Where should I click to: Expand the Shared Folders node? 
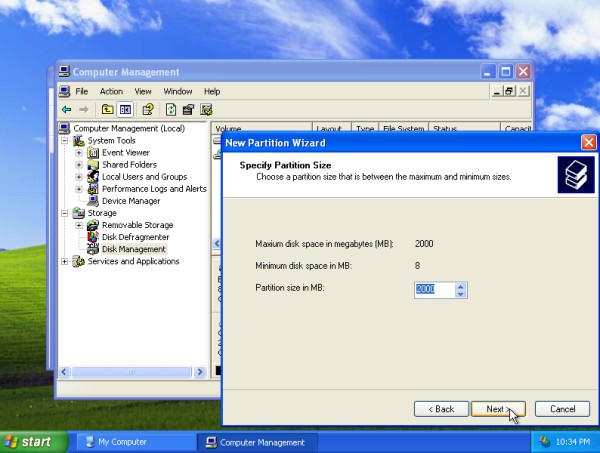(x=79, y=165)
